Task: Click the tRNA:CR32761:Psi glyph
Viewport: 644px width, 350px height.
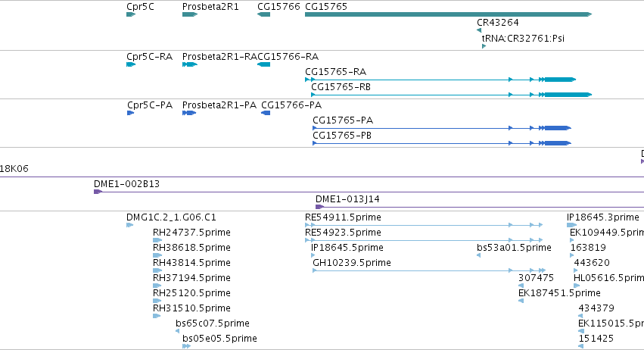Action: [484, 46]
